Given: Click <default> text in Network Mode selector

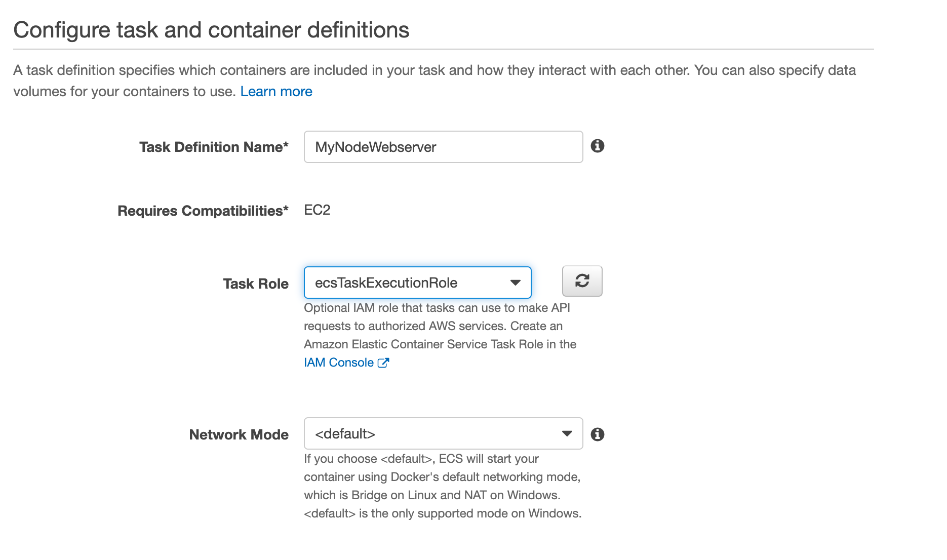Looking at the screenshot, I should [x=345, y=434].
